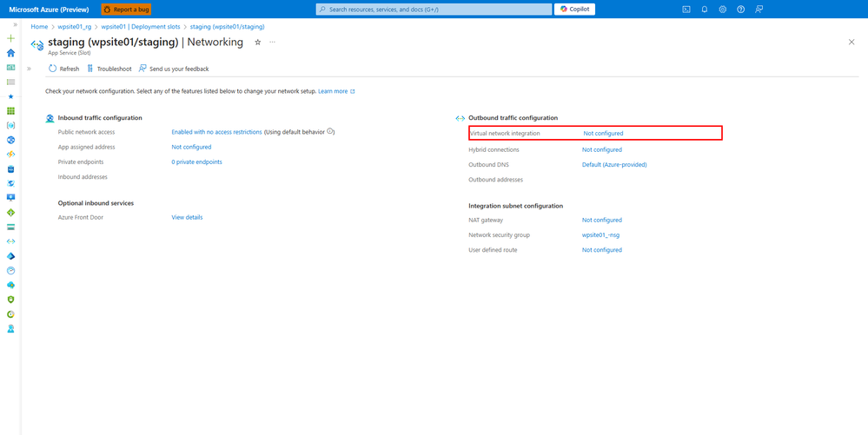868x435 pixels.
Task: Open the Feedback icon in top bar
Action: (759, 10)
